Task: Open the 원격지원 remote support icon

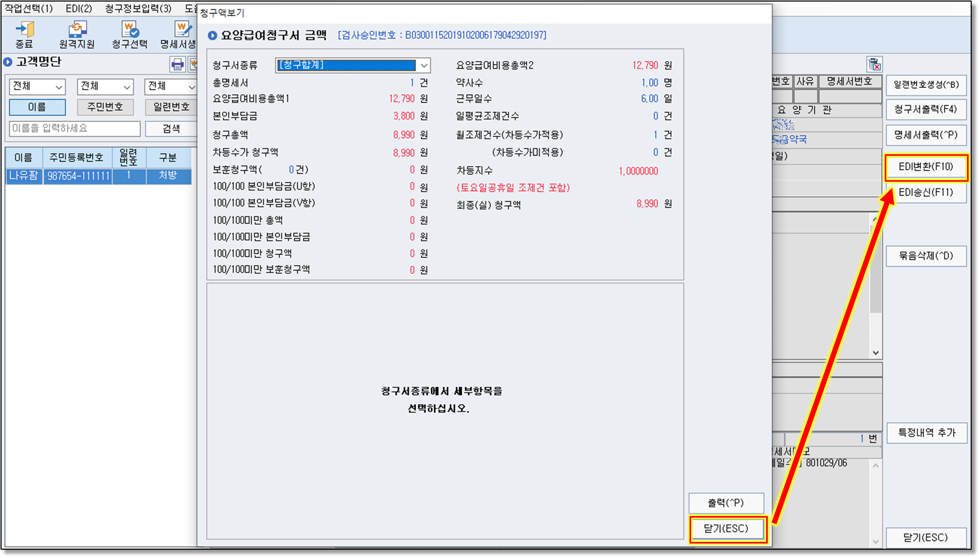Action: coord(77,30)
